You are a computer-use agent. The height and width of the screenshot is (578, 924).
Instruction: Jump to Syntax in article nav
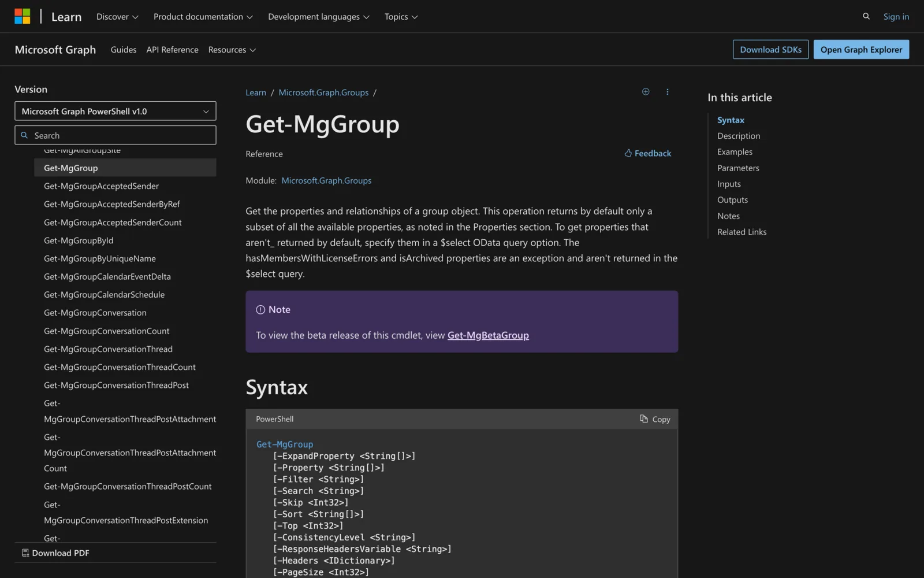731,120
